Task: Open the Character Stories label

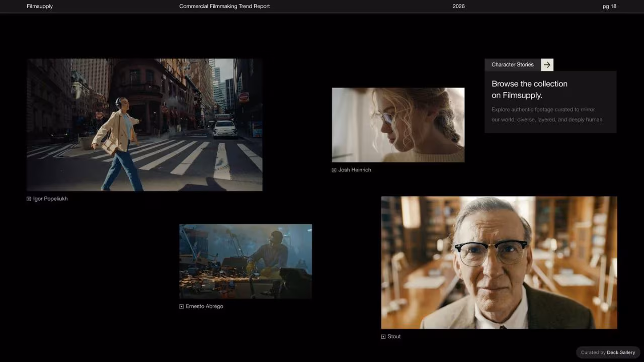Action: point(513,65)
